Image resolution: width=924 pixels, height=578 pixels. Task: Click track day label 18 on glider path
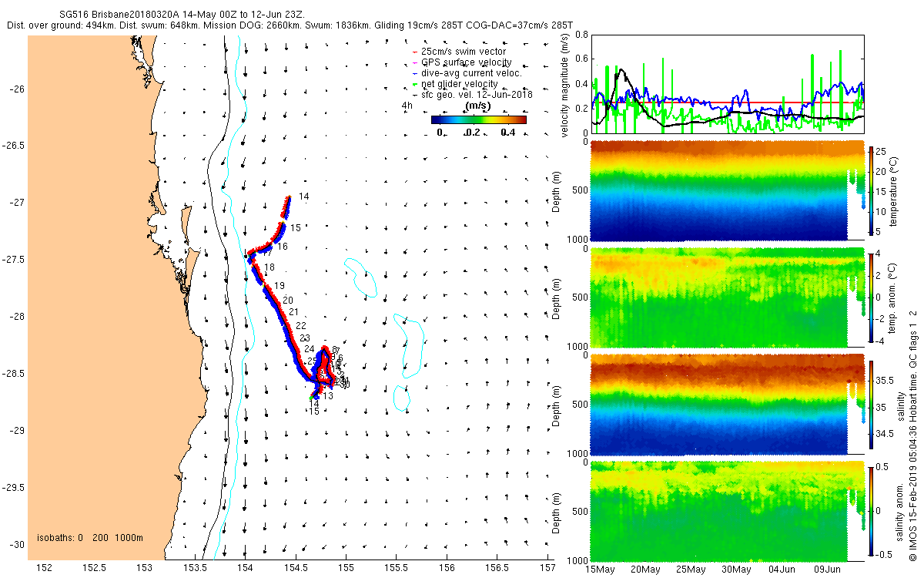pos(269,267)
